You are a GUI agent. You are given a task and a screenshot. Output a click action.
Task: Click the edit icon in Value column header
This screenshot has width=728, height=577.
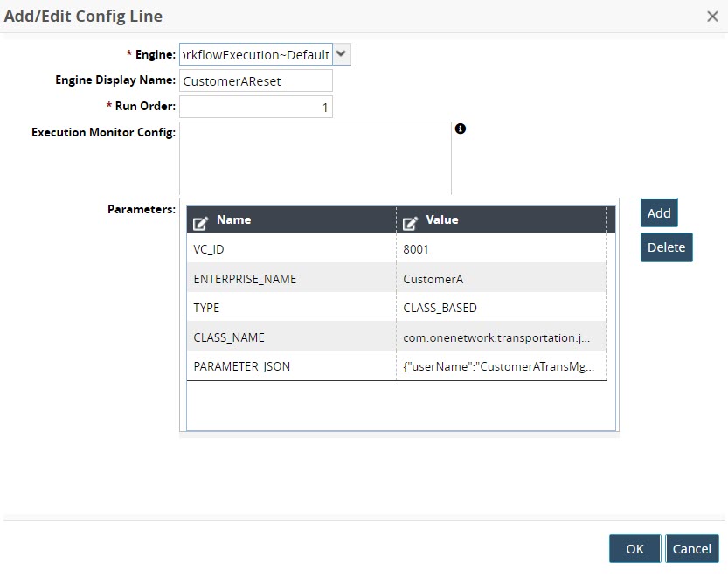point(410,221)
